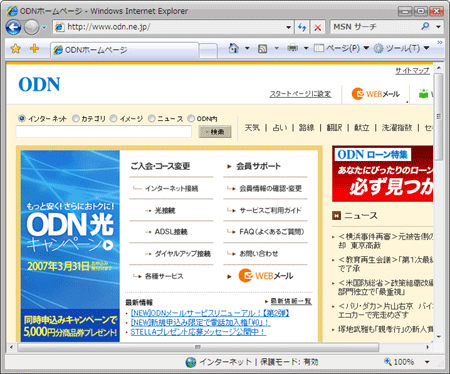Open サービスご利用ガイド link
The height and width of the screenshot is (374, 450).
[x=270, y=210]
